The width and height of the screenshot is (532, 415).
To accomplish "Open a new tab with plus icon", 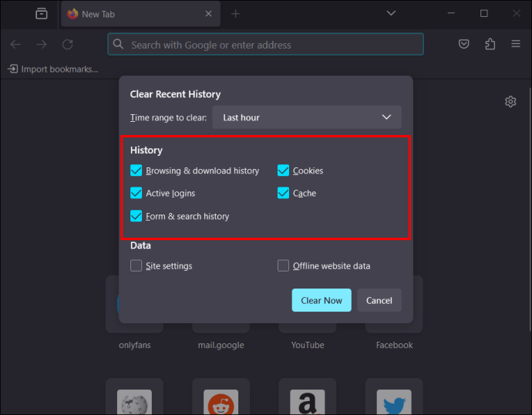I will point(235,14).
